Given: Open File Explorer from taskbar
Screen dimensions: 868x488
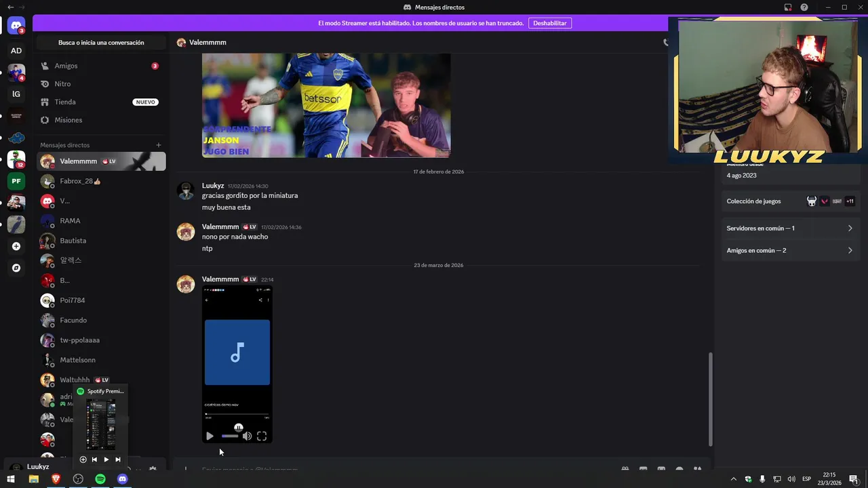Looking at the screenshot, I should coord(33,479).
